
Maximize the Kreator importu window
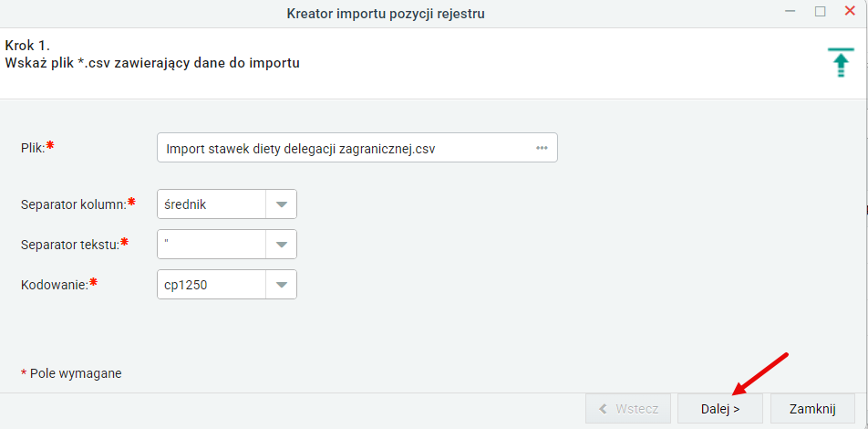821,12
